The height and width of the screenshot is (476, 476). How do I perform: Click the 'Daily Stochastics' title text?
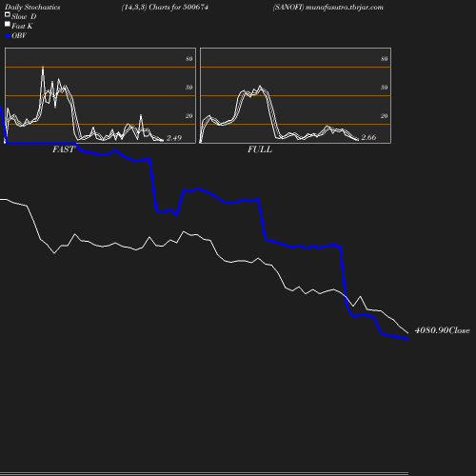[x=32, y=8]
